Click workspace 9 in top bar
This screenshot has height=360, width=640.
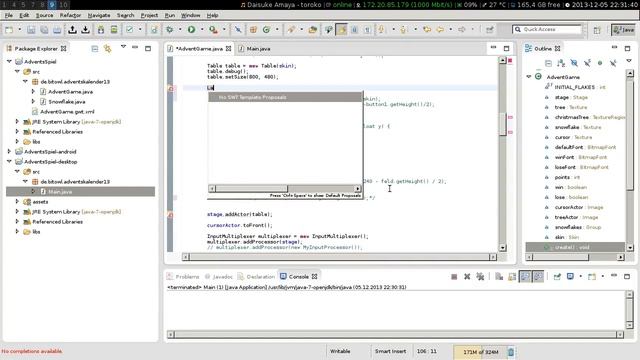(52, 4)
